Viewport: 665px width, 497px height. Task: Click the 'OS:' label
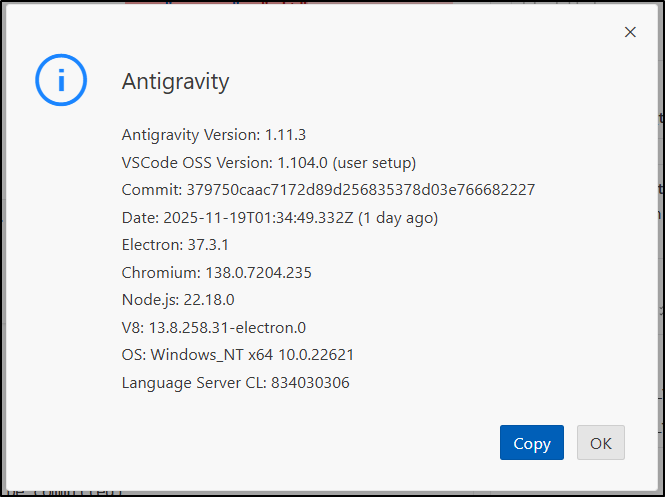click(134, 355)
